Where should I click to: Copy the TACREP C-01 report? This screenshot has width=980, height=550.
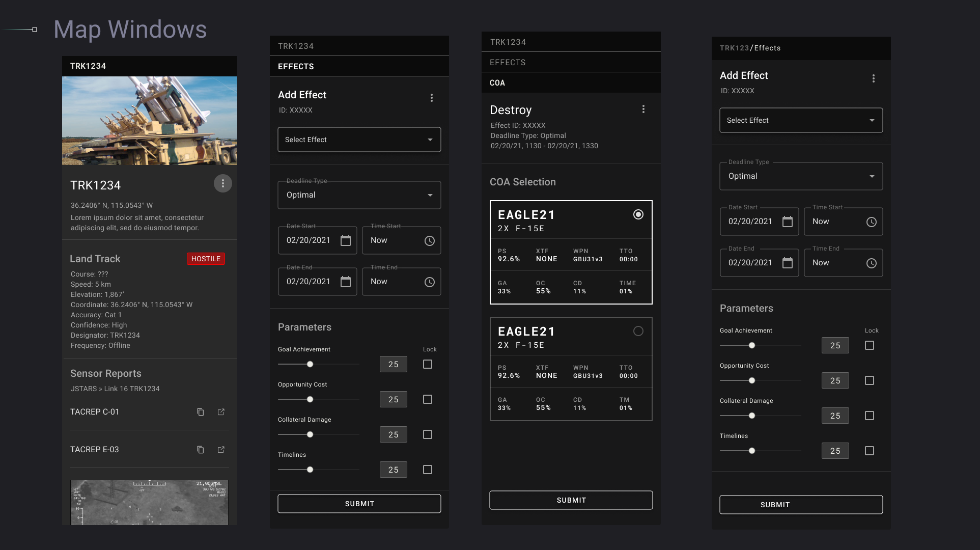coord(200,411)
